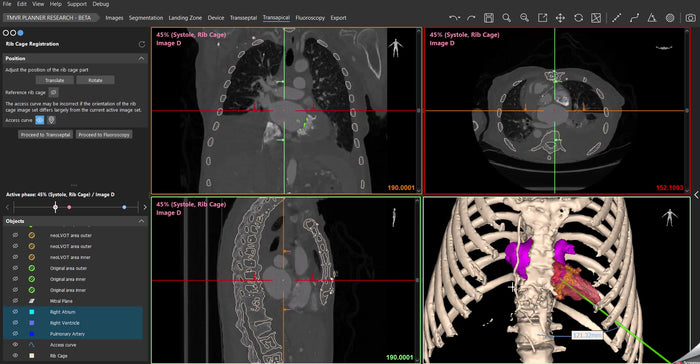Click the pop-out window icon in the toolbar
Image resolution: width=700 pixels, height=364 pixels.
(x=542, y=18)
